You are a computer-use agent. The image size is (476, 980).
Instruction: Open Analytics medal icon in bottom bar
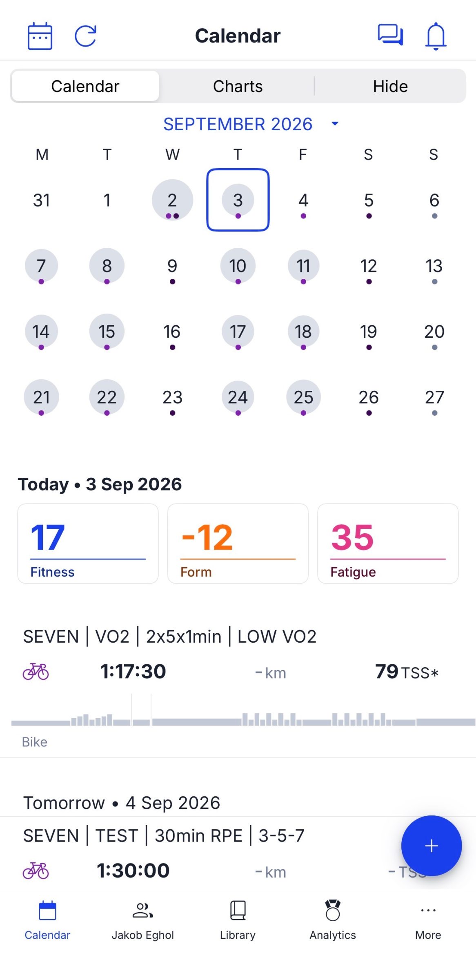(333, 910)
